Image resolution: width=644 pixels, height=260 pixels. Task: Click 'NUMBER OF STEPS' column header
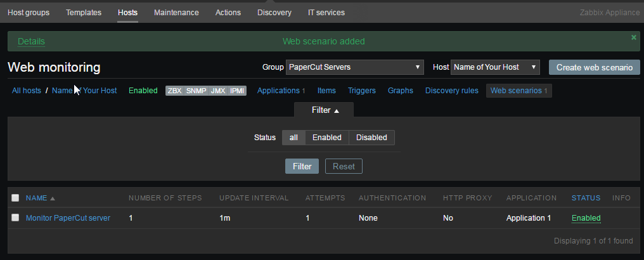click(x=165, y=198)
